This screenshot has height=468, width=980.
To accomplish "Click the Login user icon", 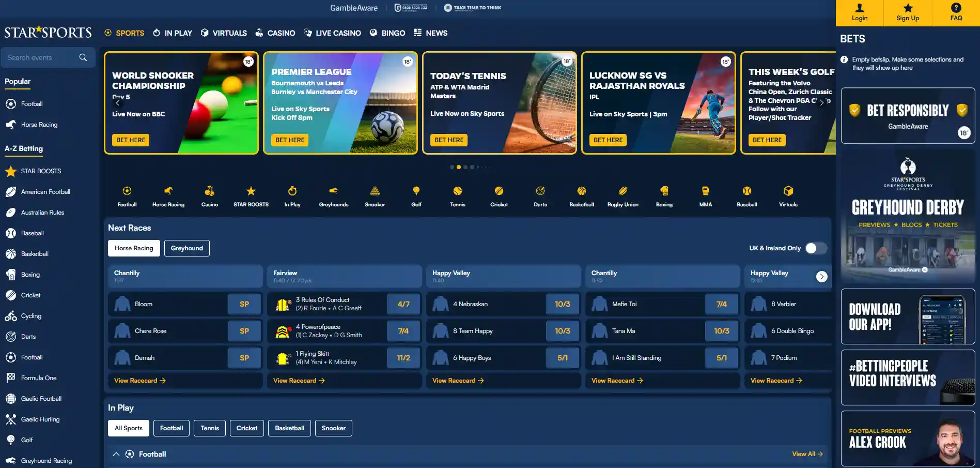I will click(x=860, y=8).
